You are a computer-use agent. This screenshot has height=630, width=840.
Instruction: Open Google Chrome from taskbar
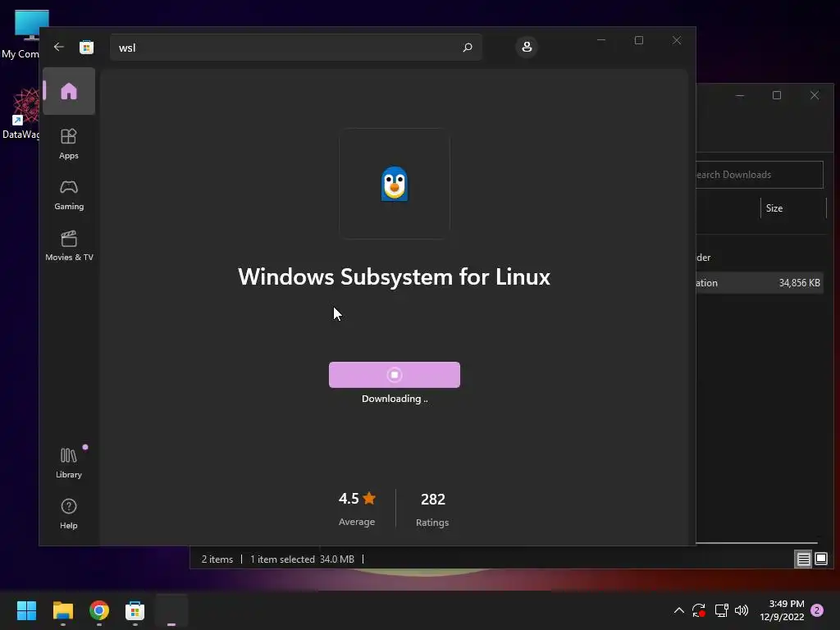pyautogui.click(x=99, y=610)
